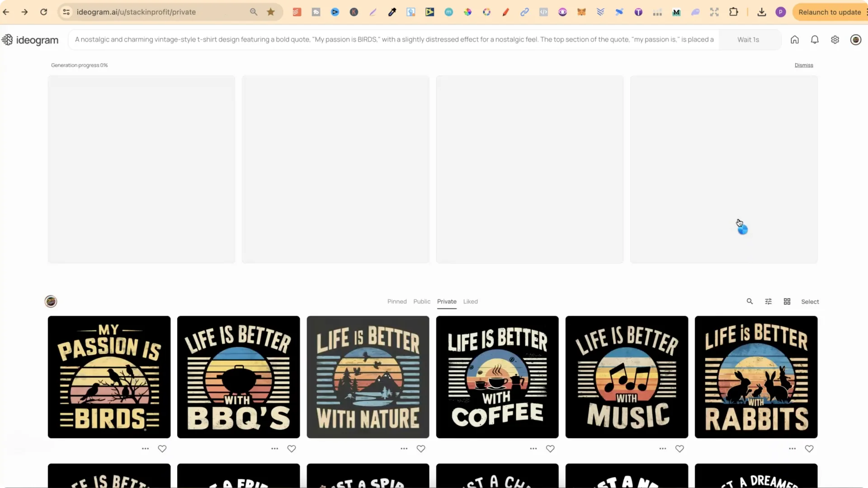Open more options for With Music image
Image resolution: width=868 pixels, height=488 pixels.
[663, 449]
